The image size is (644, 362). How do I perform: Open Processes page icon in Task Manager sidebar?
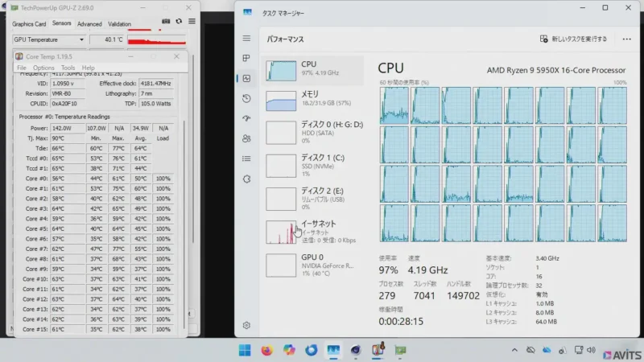246,58
